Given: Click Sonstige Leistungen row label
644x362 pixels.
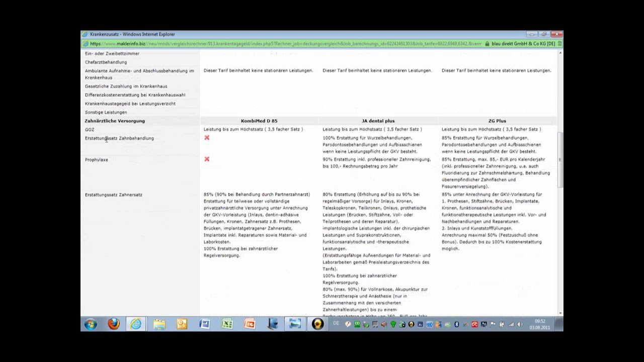Looking at the screenshot, I should coord(106,112).
